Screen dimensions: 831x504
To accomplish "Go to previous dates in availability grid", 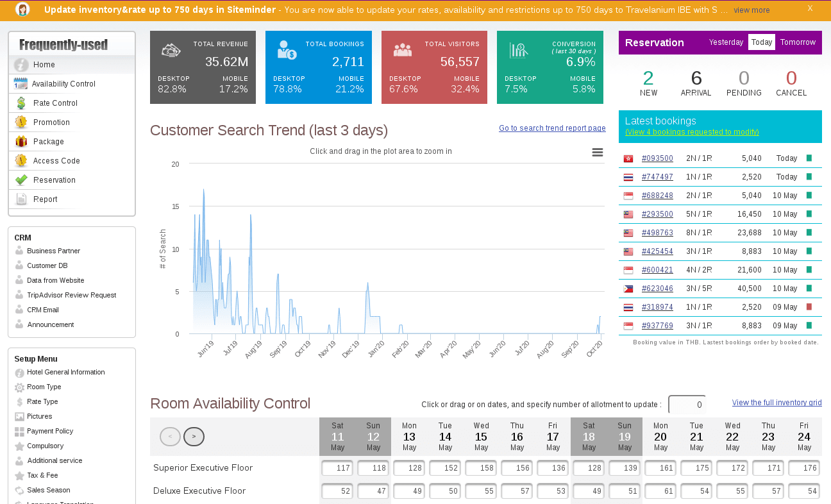I will (x=170, y=437).
